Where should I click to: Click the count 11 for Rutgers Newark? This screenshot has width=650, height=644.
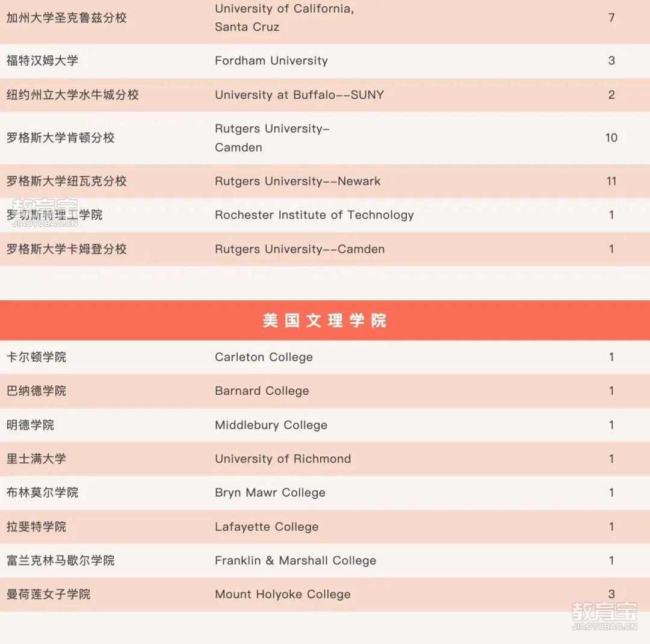(x=611, y=181)
